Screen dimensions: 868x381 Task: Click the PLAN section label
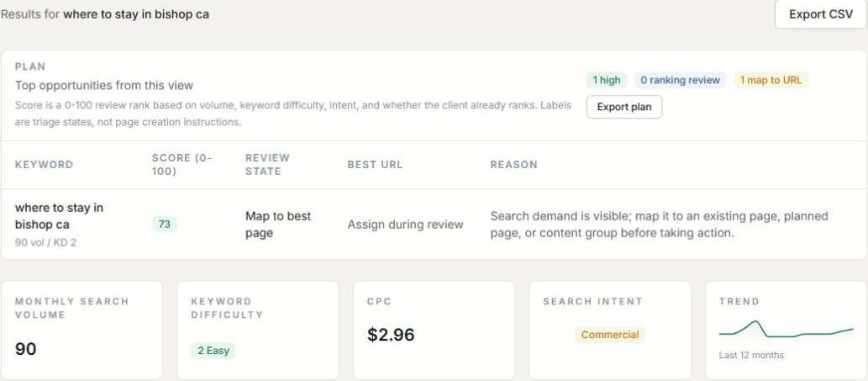[x=30, y=66]
